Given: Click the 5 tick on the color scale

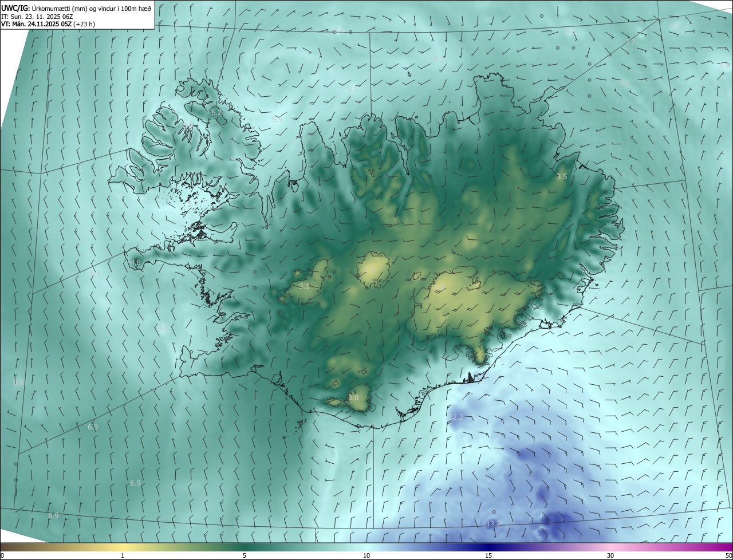Looking at the screenshot, I should [x=245, y=555].
